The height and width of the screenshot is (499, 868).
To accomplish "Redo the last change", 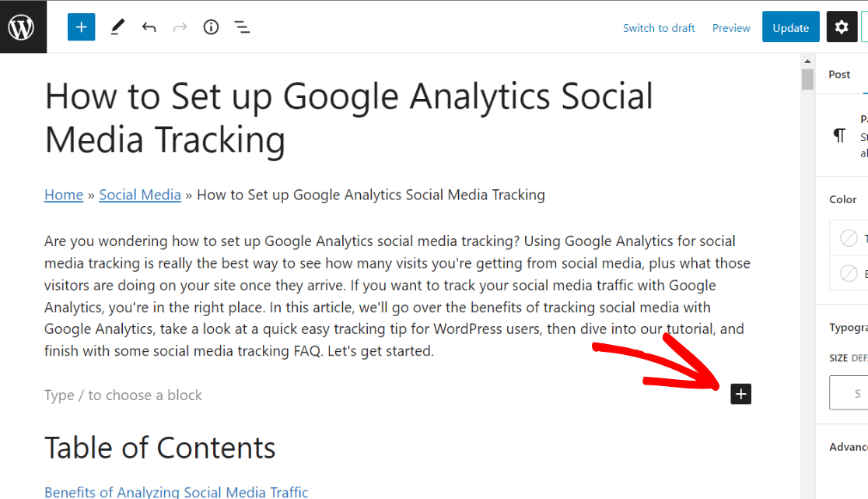I will click(180, 26).
